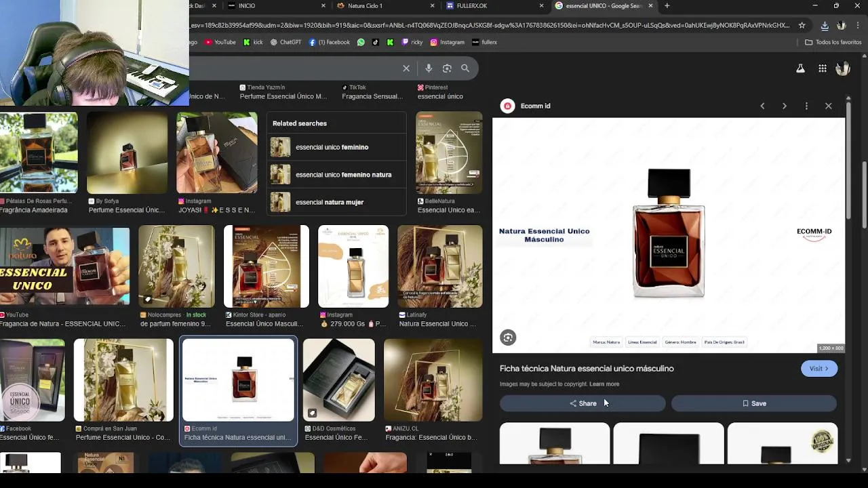Close the essencial UNICO Google Search tab

(x=650, y=5)
